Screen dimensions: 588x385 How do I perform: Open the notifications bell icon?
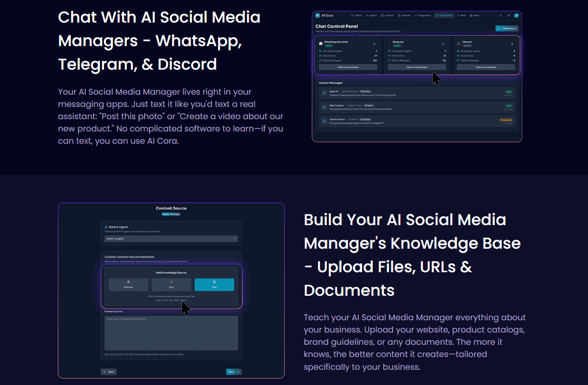[500, 16]
